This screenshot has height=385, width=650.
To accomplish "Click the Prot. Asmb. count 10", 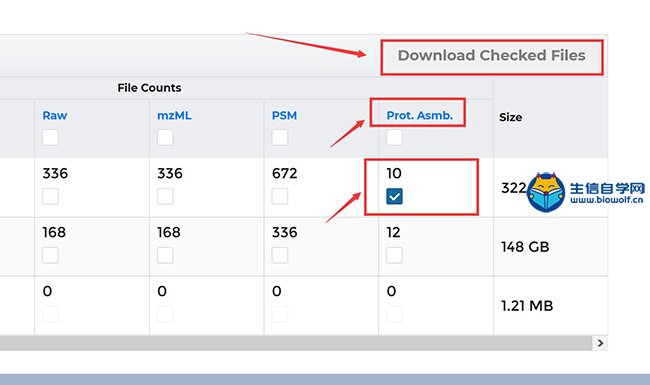I will coord(394,173).
